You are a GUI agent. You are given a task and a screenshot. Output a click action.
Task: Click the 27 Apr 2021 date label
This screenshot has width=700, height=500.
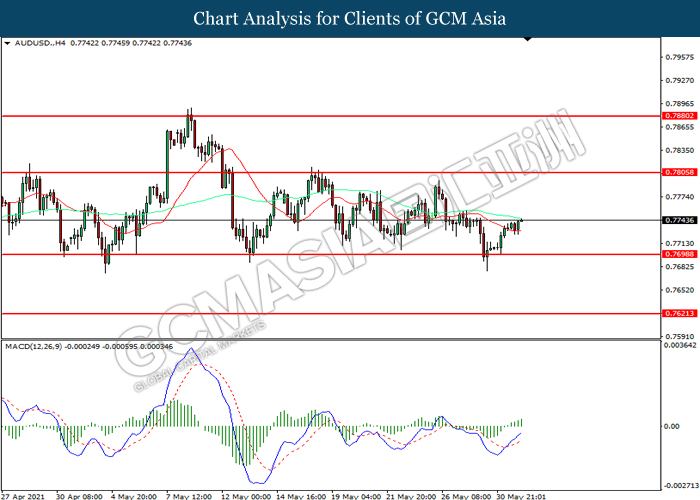click(x=23, y=496)
